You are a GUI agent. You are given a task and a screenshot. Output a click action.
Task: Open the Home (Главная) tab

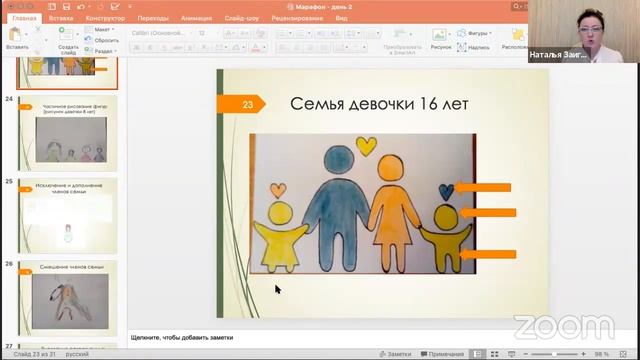(24, 18)
